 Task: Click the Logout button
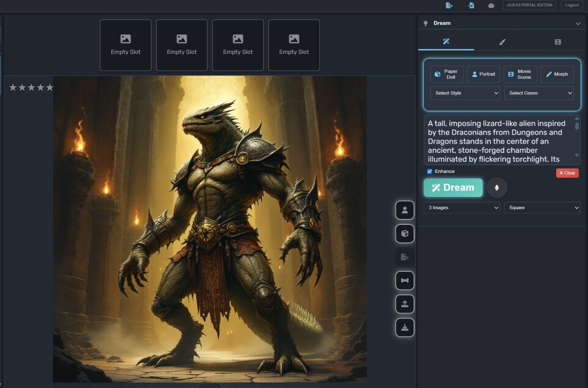click(x=571, y=5)
